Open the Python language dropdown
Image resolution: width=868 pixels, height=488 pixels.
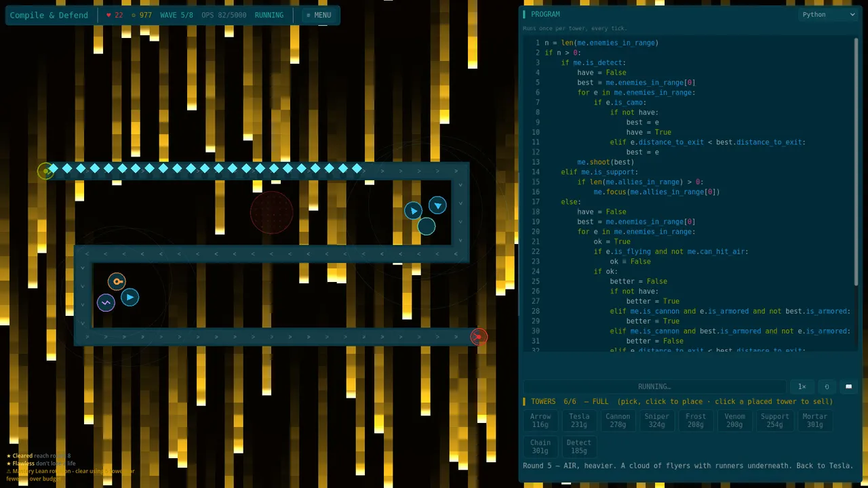[829, 14]
